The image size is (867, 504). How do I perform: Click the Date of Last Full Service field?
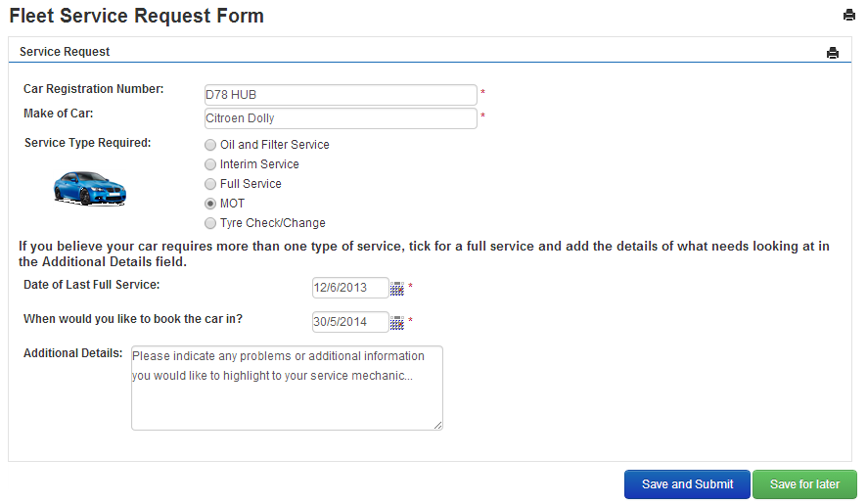pyautogui.click(x=349, y=288)
